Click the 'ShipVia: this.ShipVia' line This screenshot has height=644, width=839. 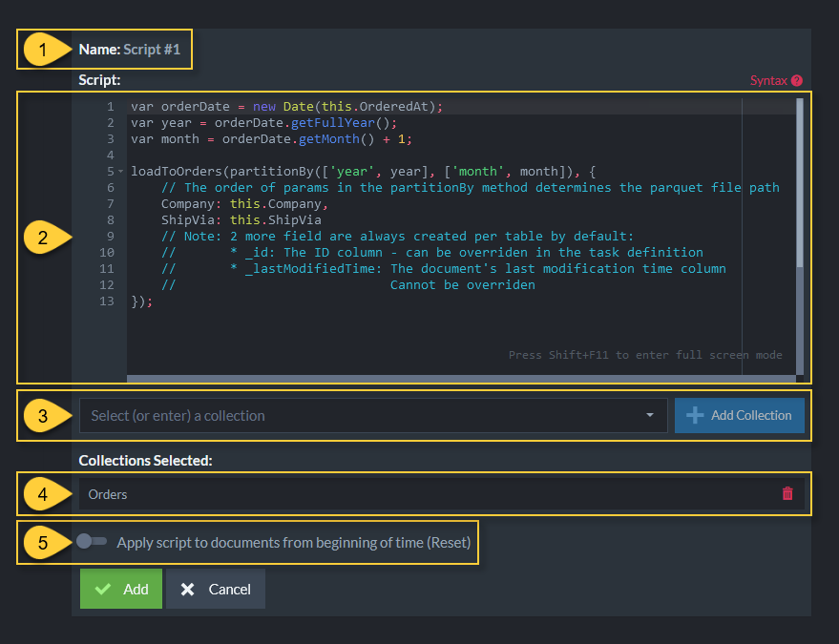pos(241,219)
